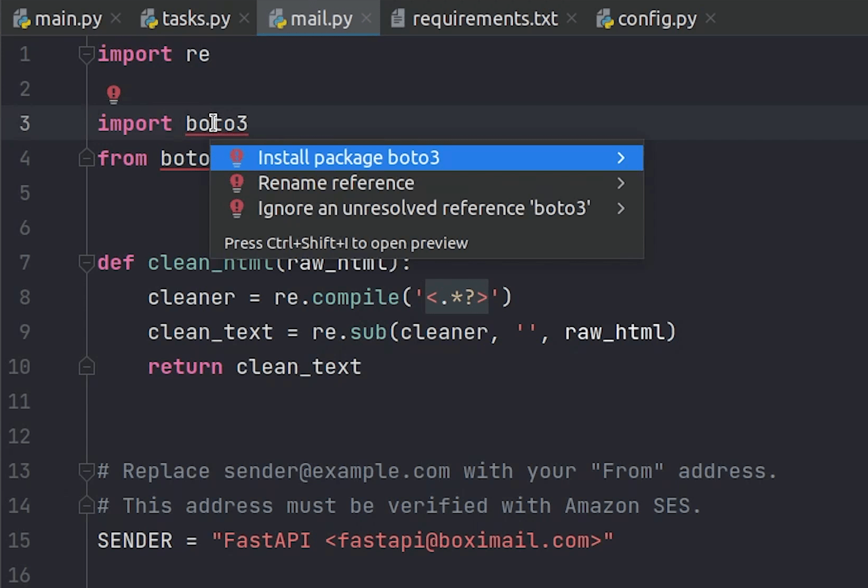
Task: Collapse the clean_html function fold marker on line 7
Action: pos(86,262)
